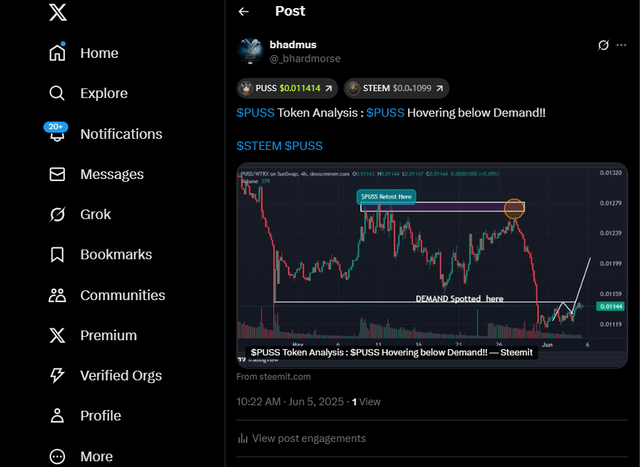Image resolution: width=640 pixels, height=467 pixels.
Task: Click the $PUSS cashtag beside $STEEM
Action: pos(303,146)
